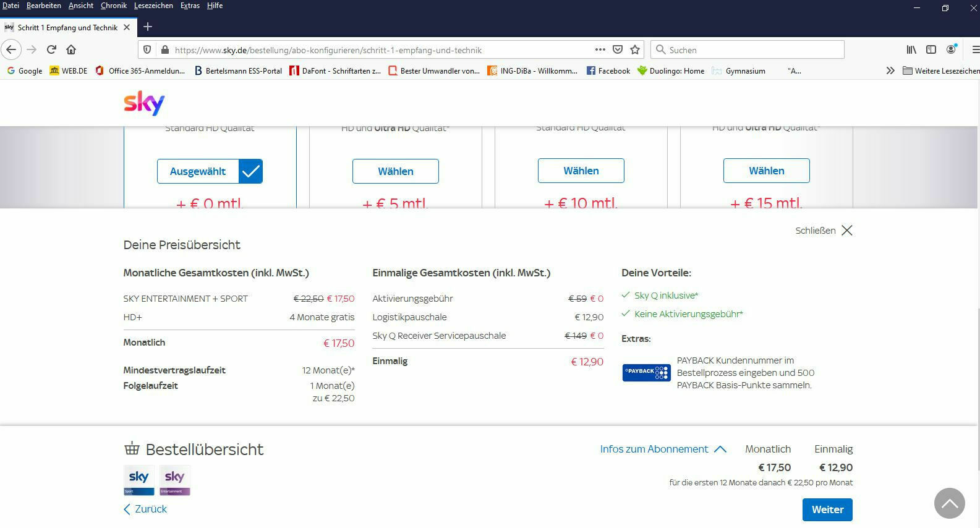Image resolution: width=980 pixels, height=528 pixels.
Task: Click the Suchen search field
Action: coord(748,49)
